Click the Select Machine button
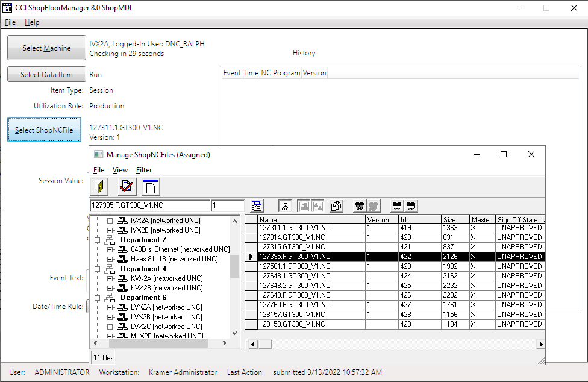 (x=46, y=48)
